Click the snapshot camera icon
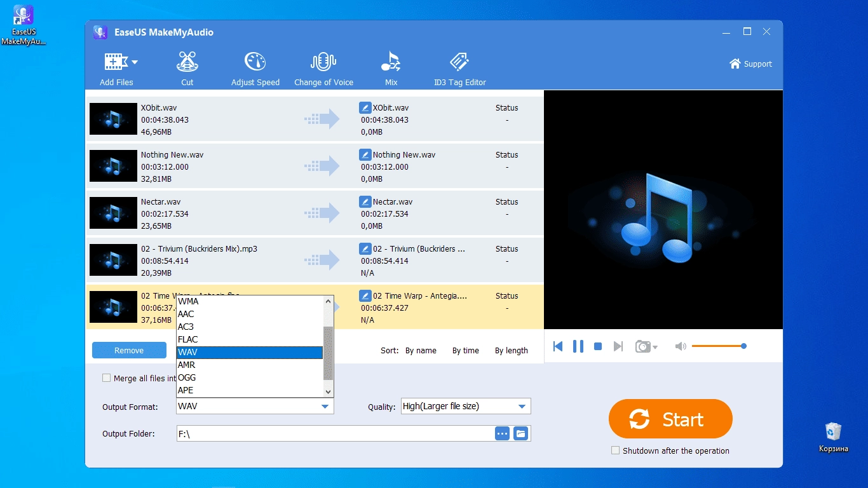The image size is (868, 488). [x=643, y=346]
